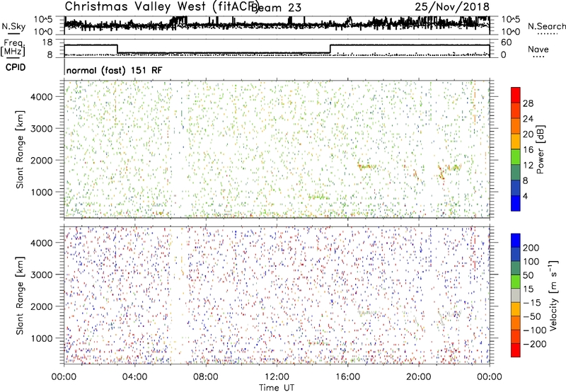The image size is (566, 392).
Task: Select the 'Time UT' axis title
Action: 277,388
